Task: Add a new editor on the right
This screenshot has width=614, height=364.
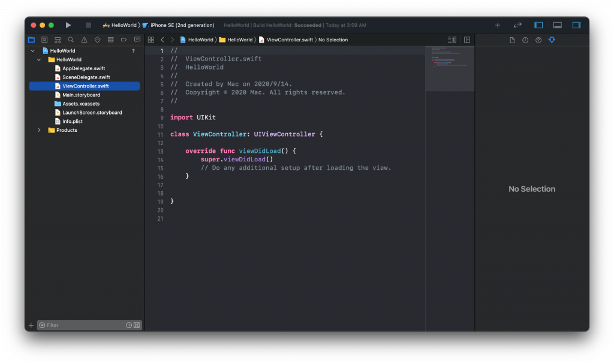Action: [x=466, y=40]
